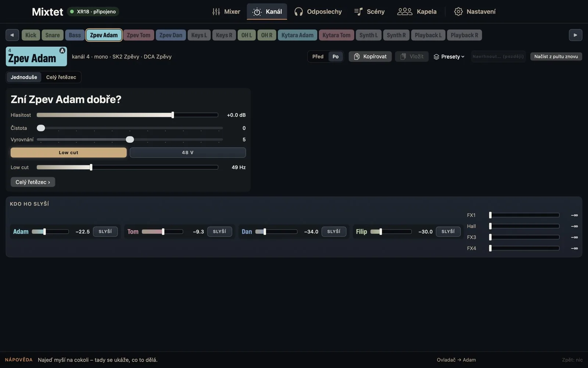This screenshot has width=588, height=368.
Task: Click the Zpev Adam channel name badge
Action: click(36, 56)
